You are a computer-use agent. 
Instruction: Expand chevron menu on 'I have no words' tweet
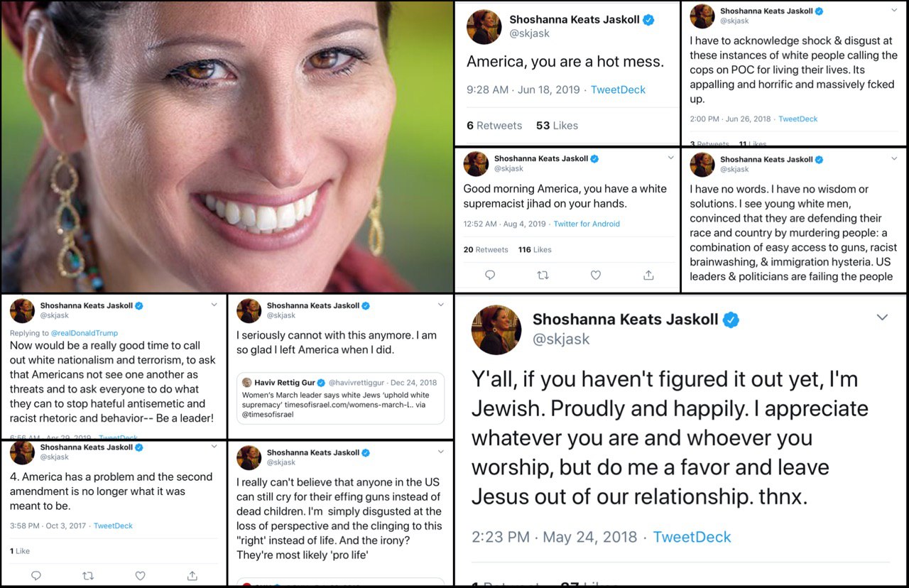point(895,158)
